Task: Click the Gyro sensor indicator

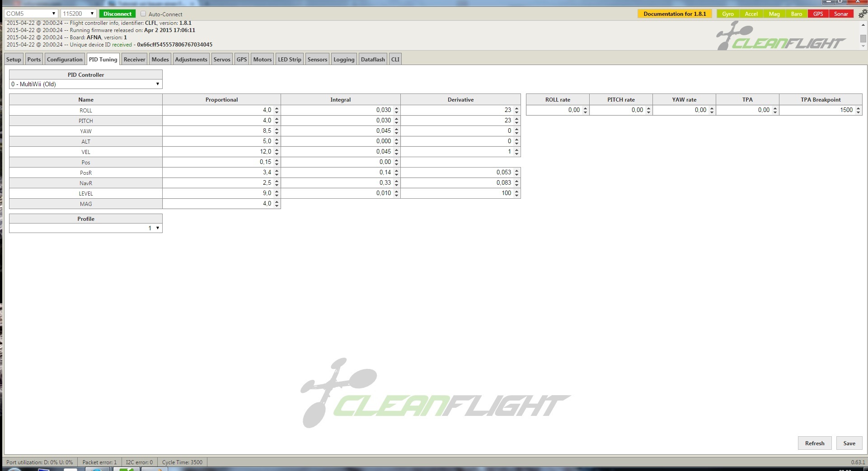Action: [727, 14]
